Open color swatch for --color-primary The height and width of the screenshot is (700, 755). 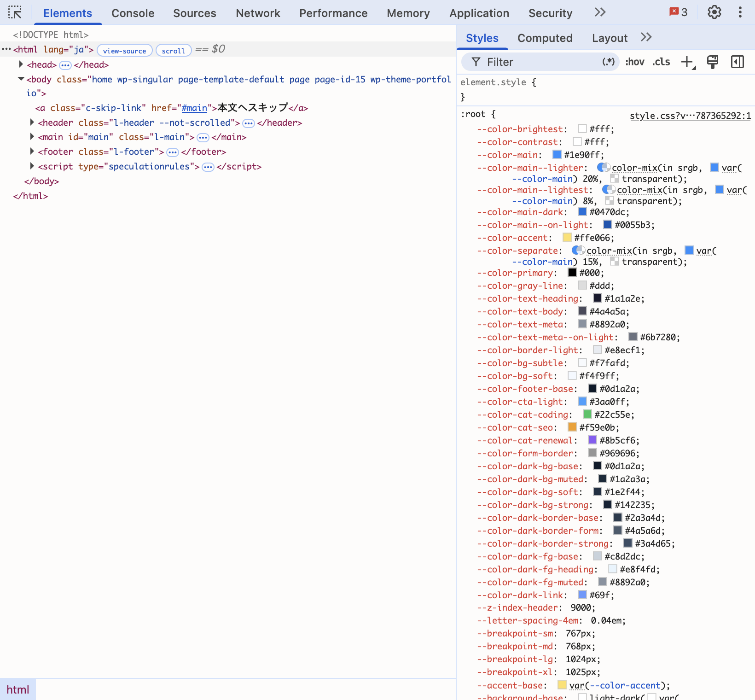pyautogui.click(x=572, y=272)
